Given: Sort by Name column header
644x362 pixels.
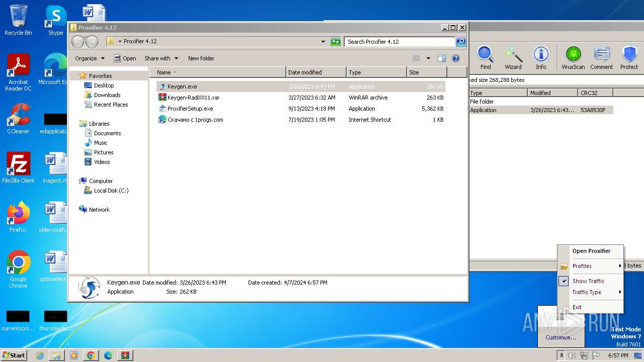Looking at the screenshot, I should click(217, 72).
